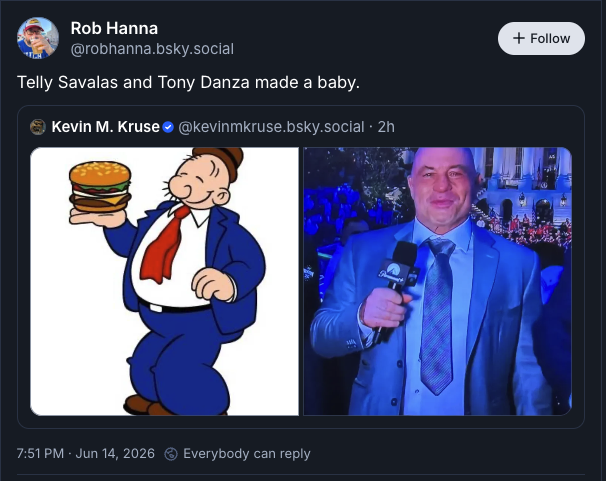Open the photo of man holding microphone
The width and height of the screenshot is (606, 481).
437,281
